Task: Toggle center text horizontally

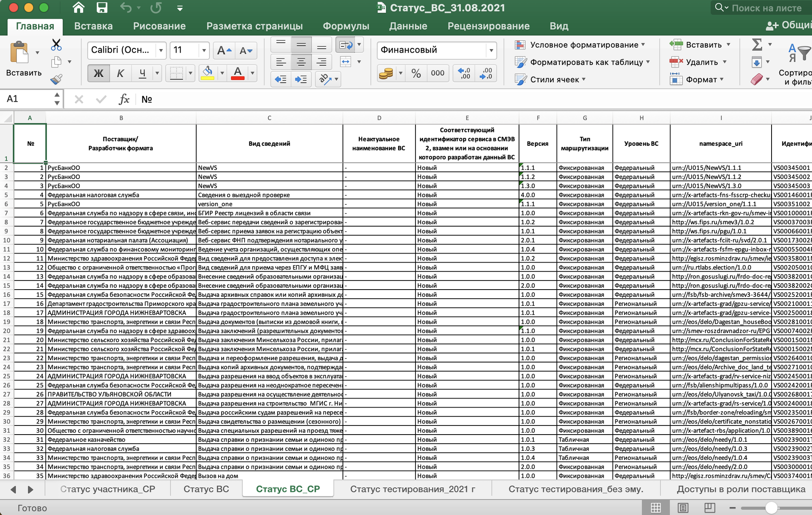Action: pos(301,62)
